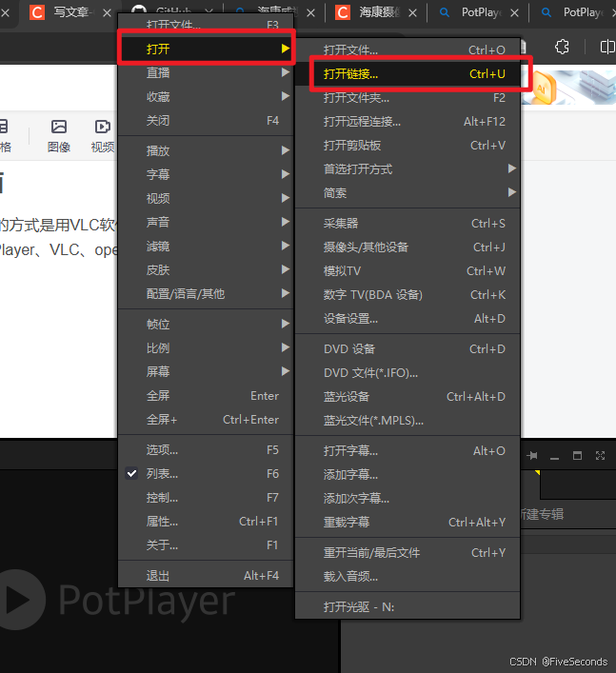Viewport: 616px width, 673px height.
Task: Expand the 视频 submenu in PotPlayer menu
Action: click(x=206, y=198)
